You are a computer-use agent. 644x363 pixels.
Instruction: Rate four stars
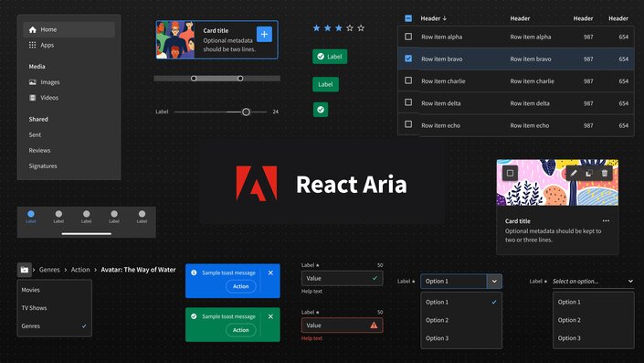(350, 28)
